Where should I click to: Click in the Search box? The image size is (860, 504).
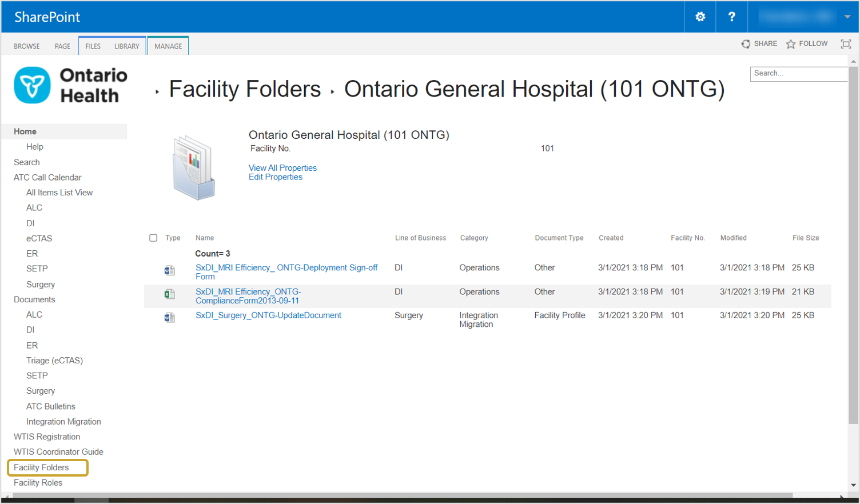coord(799,74)
